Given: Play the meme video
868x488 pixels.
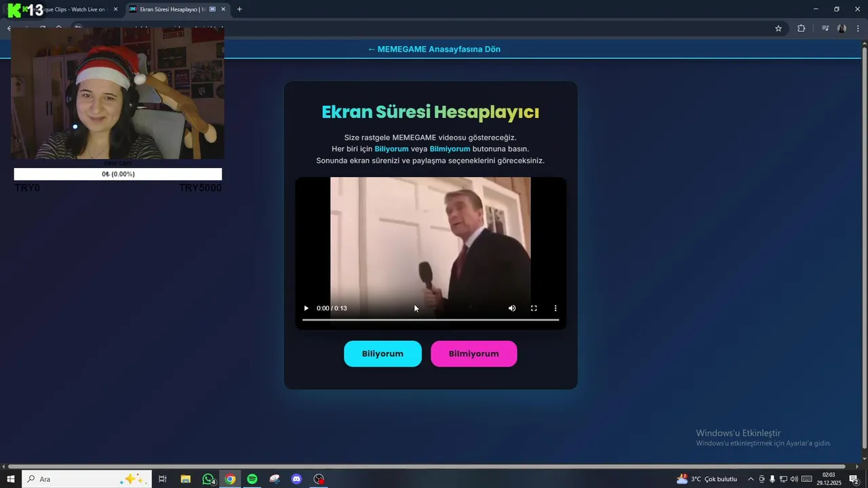Looking at the screenshot, I should pos(306,308).
